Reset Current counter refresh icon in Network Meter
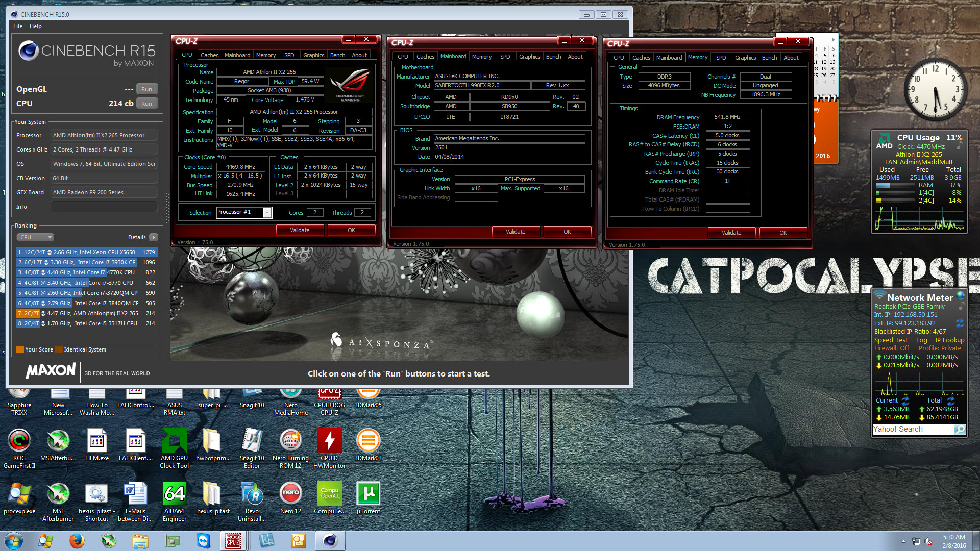Screen dimensions: 980x551 point(905,400)
